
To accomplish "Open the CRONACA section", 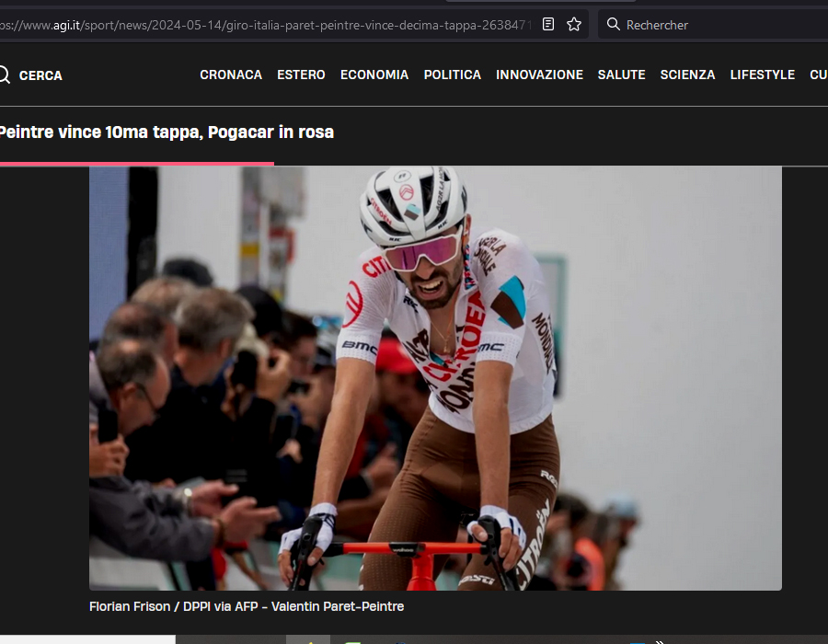I will tap(231, 75).
